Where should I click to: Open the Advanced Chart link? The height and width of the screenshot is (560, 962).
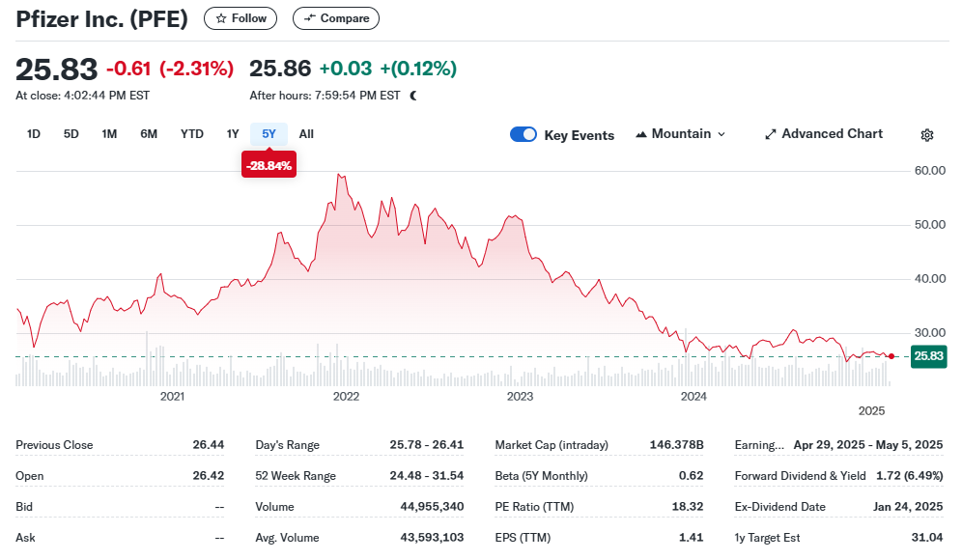(824, 134)
